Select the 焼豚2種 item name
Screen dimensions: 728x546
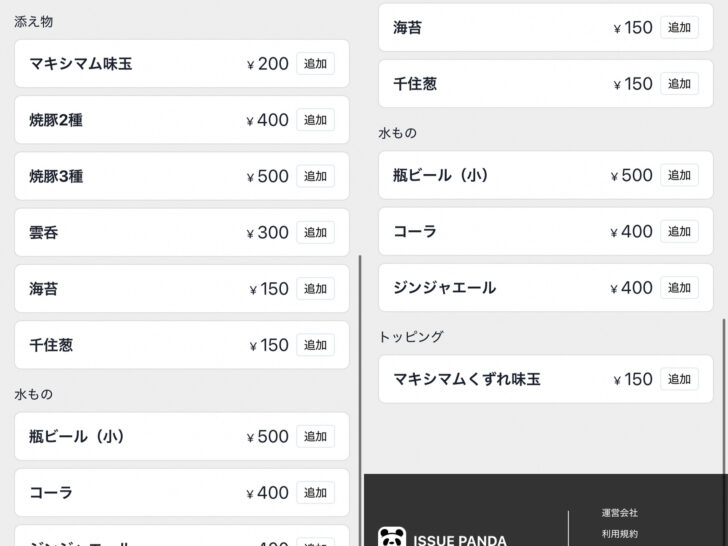(56, 120)
